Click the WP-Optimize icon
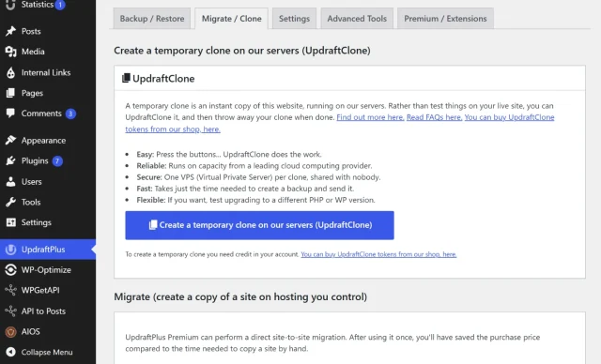 coord(10,270)
